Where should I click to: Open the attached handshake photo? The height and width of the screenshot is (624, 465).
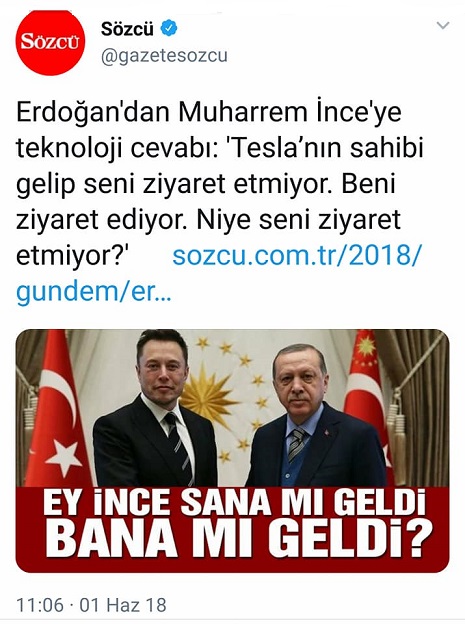coord(232,451)
